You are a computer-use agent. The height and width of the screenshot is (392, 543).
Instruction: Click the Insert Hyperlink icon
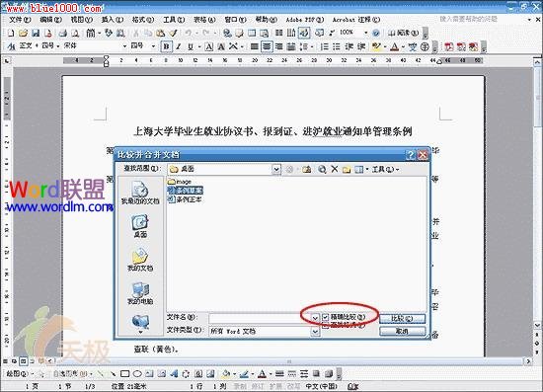(x=227, y=33)
